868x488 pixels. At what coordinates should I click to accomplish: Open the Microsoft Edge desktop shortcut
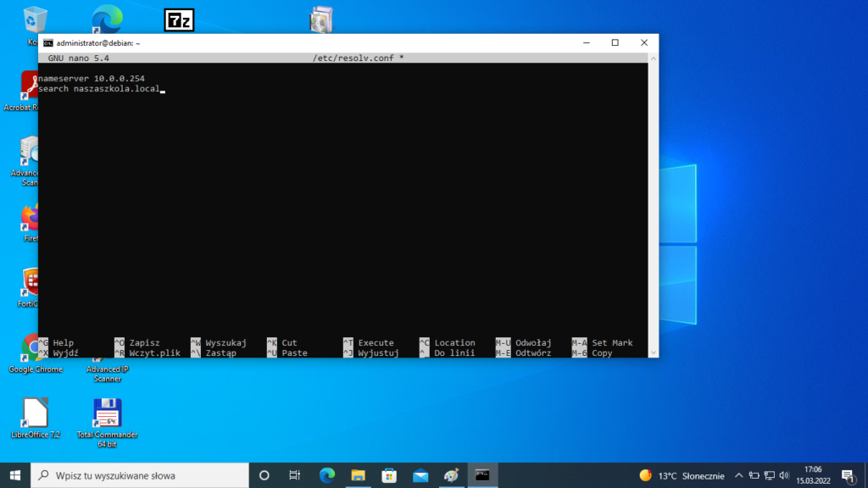click(107, 19)
